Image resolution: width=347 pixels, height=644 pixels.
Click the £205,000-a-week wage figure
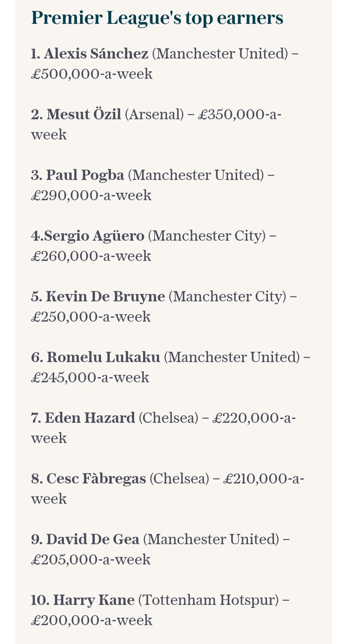(x=91, y=560)
